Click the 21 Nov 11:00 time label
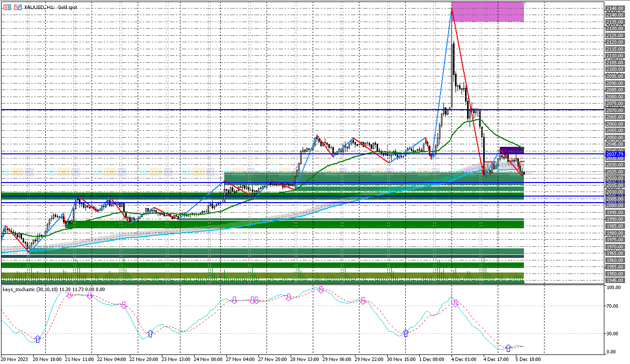The image size is (630, 364). 79,360
